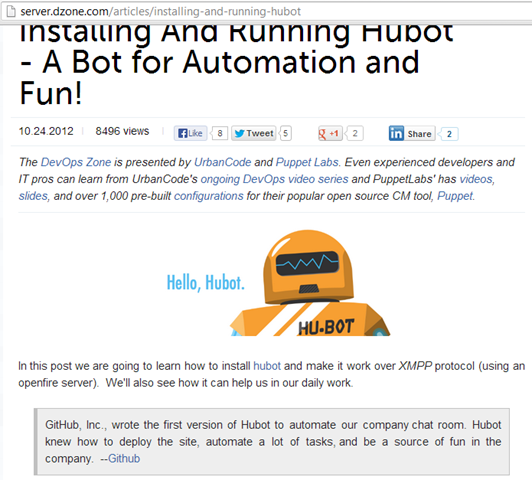
Task: Open the Puppet link at paragraph end
Action: pos(455,196)
